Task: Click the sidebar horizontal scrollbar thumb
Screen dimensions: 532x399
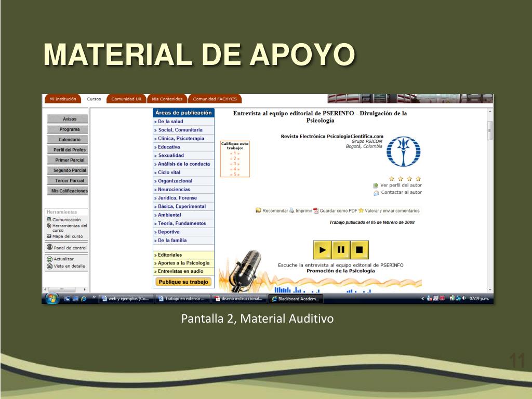Action: (x=62, y=289)
